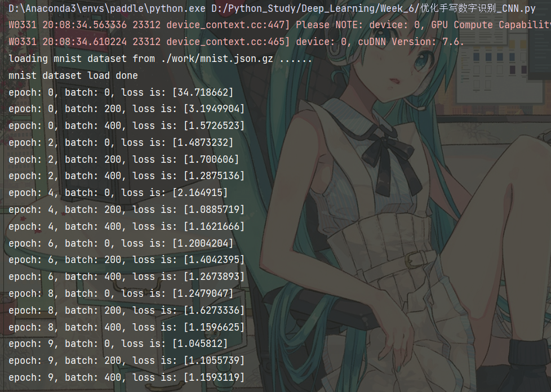Click the 'mnist dataset load done' line
This screenshot has height=392, width=551.
[73, 75]
